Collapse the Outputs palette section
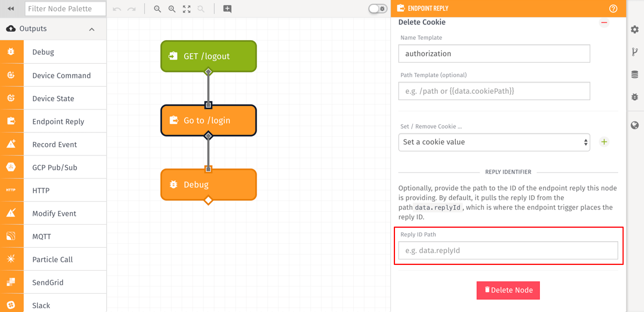This screenshot has height=312, width=644. click(92, 29)
